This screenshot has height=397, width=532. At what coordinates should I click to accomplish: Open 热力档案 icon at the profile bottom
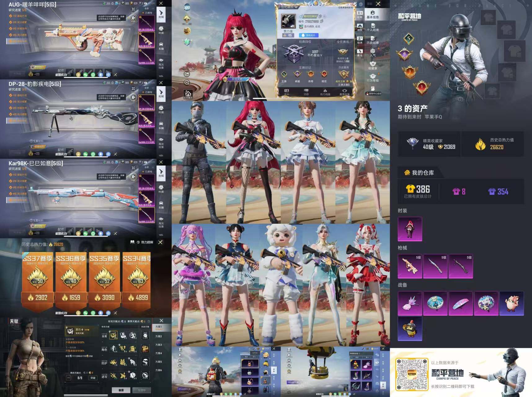[x=325, y=92]
